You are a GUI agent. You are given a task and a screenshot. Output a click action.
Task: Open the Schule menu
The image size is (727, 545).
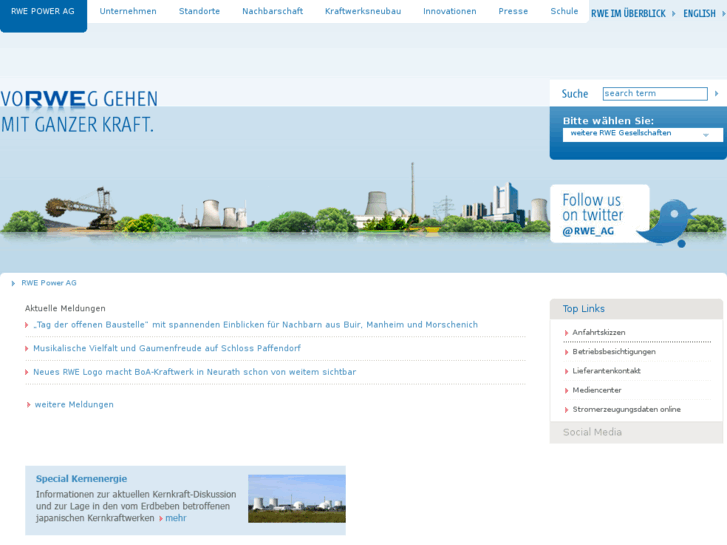(564, 11)
